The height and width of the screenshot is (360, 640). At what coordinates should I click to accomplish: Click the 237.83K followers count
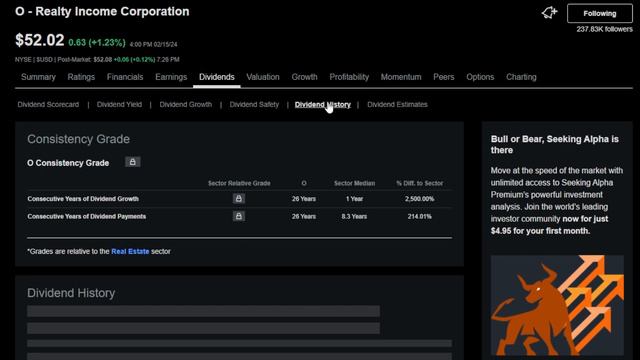click(x=604, y=29)
